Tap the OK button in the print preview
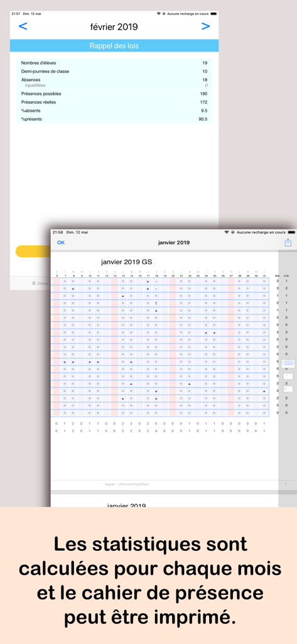Screen dimensions: 297x644 point(61,243)
